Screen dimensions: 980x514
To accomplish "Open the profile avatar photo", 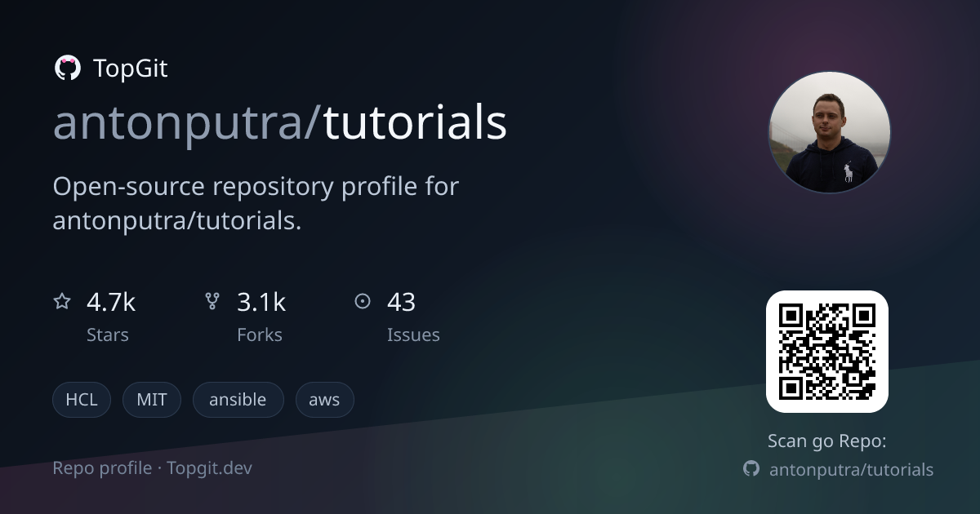I will [830, 132].
